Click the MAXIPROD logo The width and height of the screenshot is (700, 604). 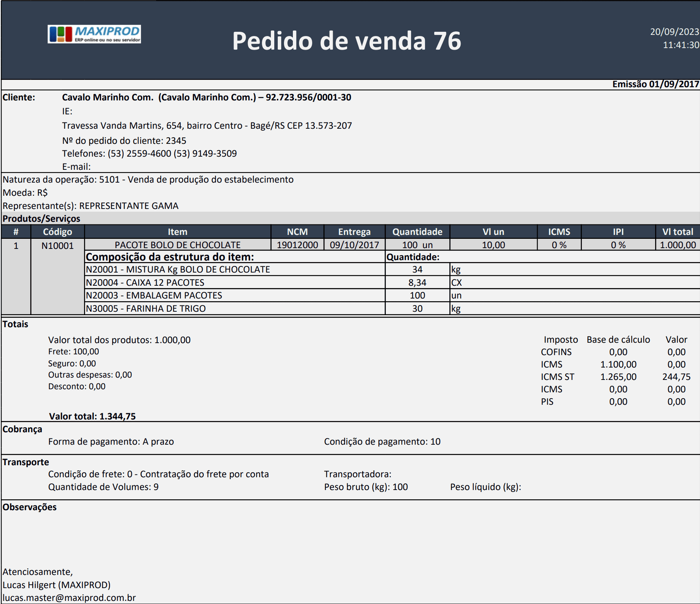[94, 34]
